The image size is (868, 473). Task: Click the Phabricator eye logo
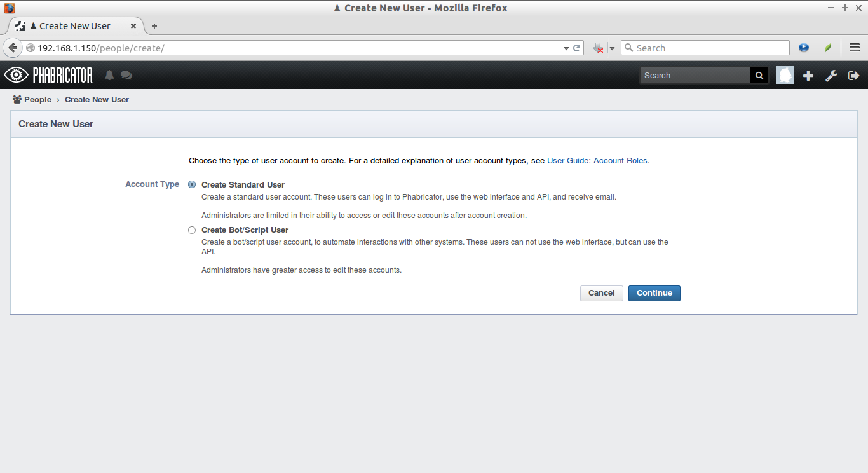[x=16, y=75]
